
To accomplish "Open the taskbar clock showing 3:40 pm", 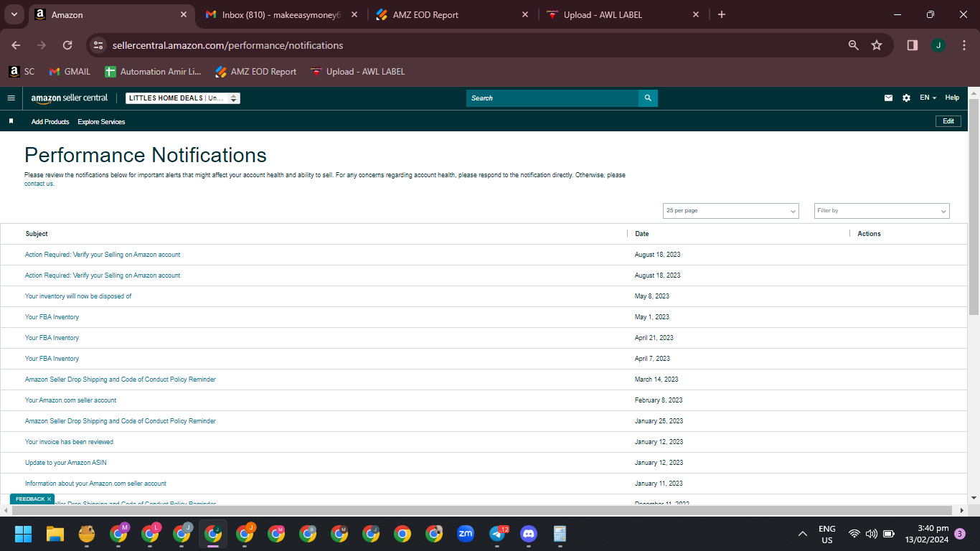I will tap(927, 534).
